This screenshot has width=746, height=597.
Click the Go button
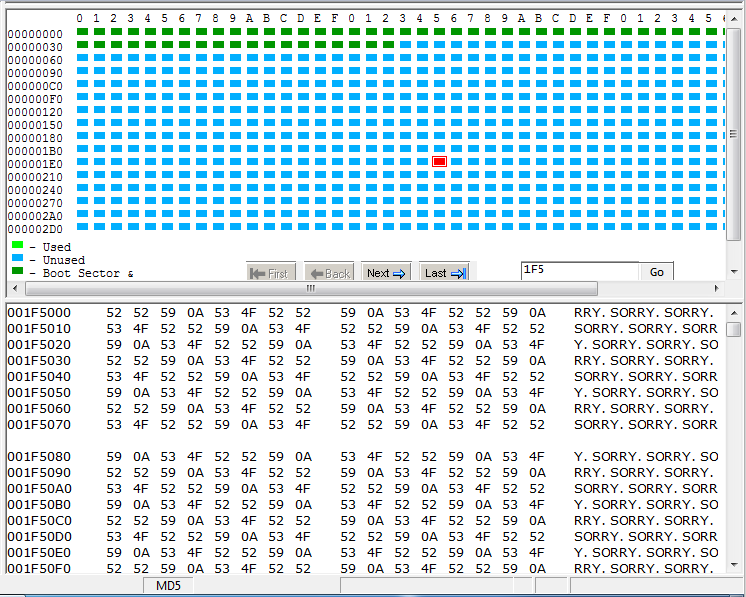click(x=656, y=272)
